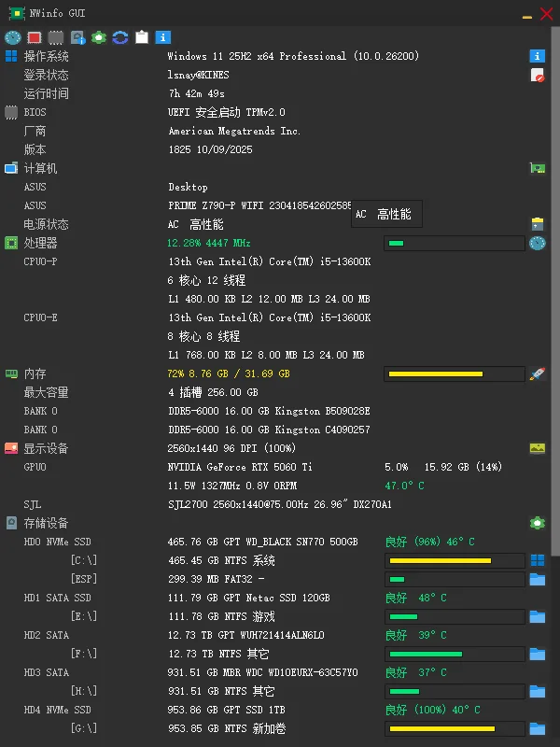Screen dimensions: 560x747
Task: Click the chip icon beside BIOS
Action: [11, 112]
